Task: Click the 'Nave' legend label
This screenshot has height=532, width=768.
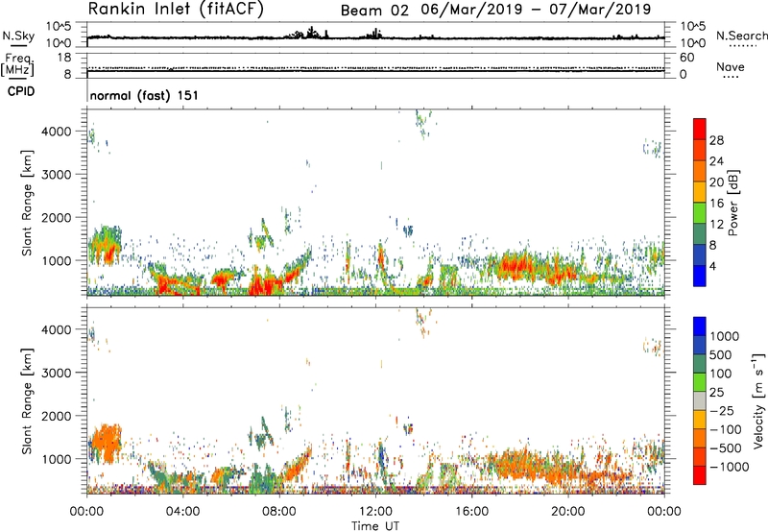Action: point(730,67)
